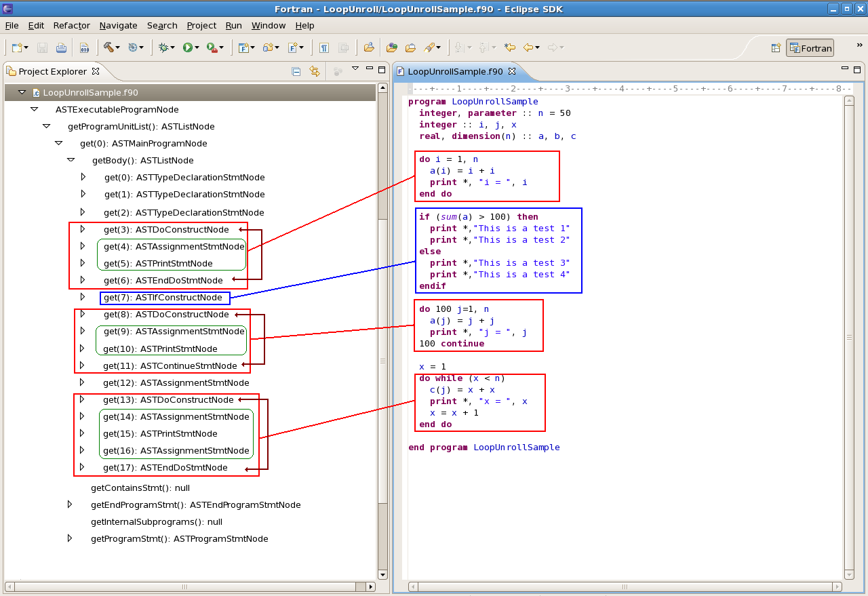Click the Build hammer icon

[x=108, y=47]
